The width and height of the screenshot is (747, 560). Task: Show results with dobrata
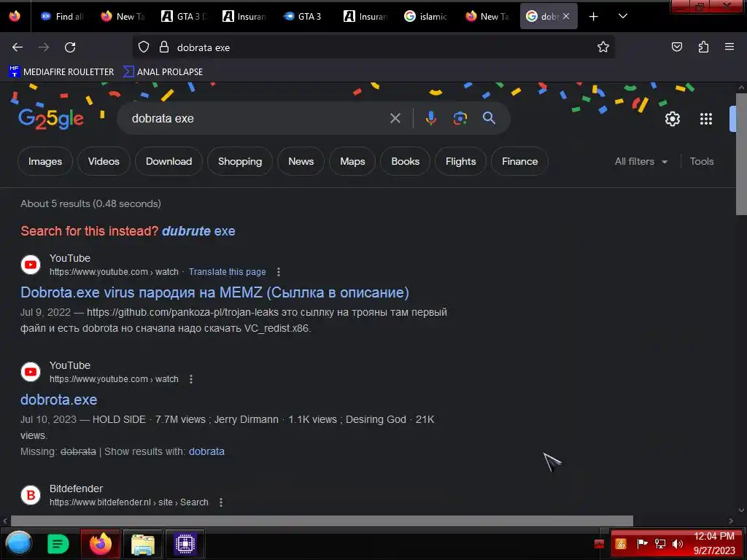click(206, 451)
